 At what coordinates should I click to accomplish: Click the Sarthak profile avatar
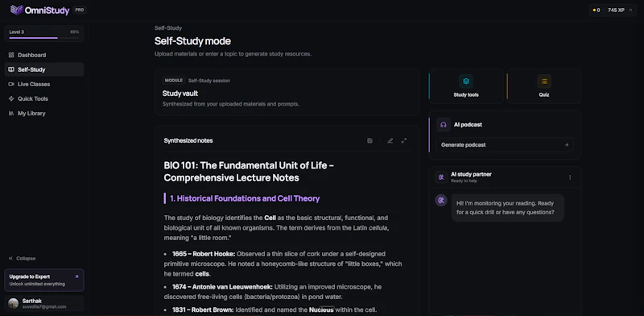[13, 304]
